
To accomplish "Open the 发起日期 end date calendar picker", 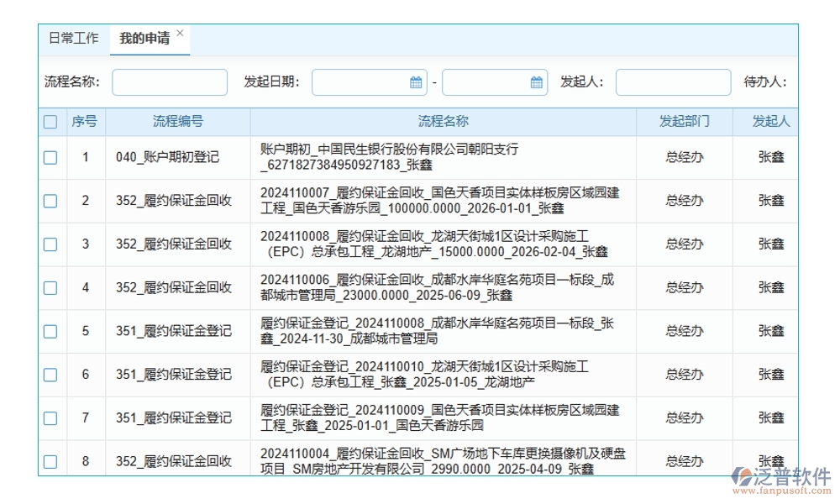I will [534, 81].
